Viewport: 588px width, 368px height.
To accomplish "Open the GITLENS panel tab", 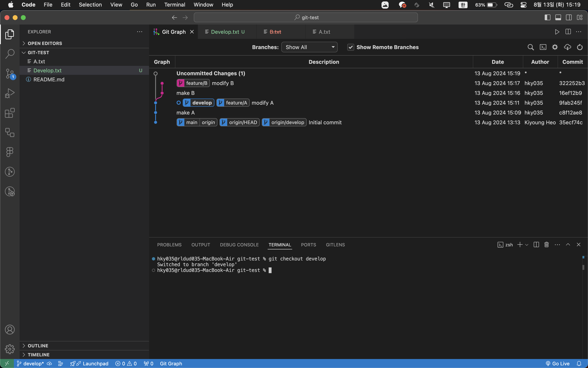I will tap(335, 245).
